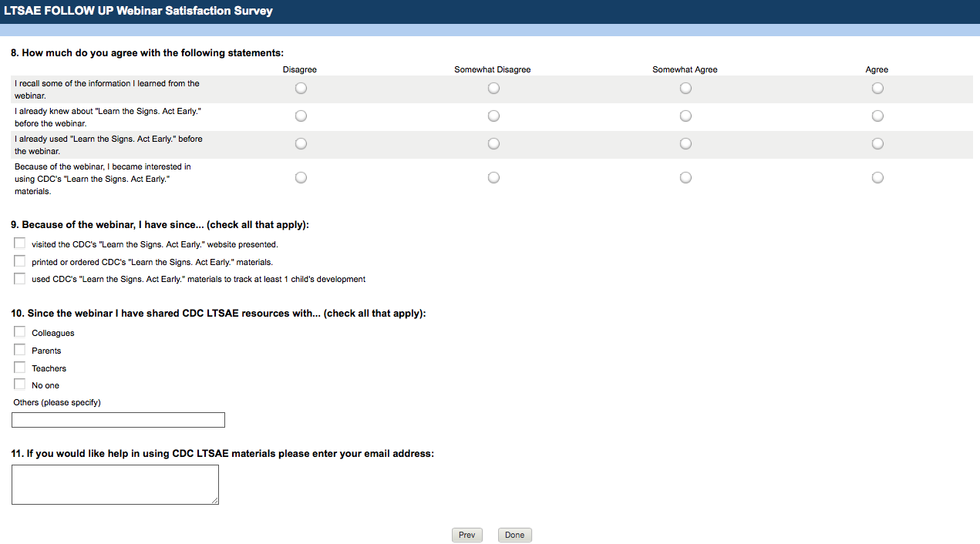Select Agree for already used program before webinar
Viewport: 980px width, 544px height.
(x=877, y=144)
